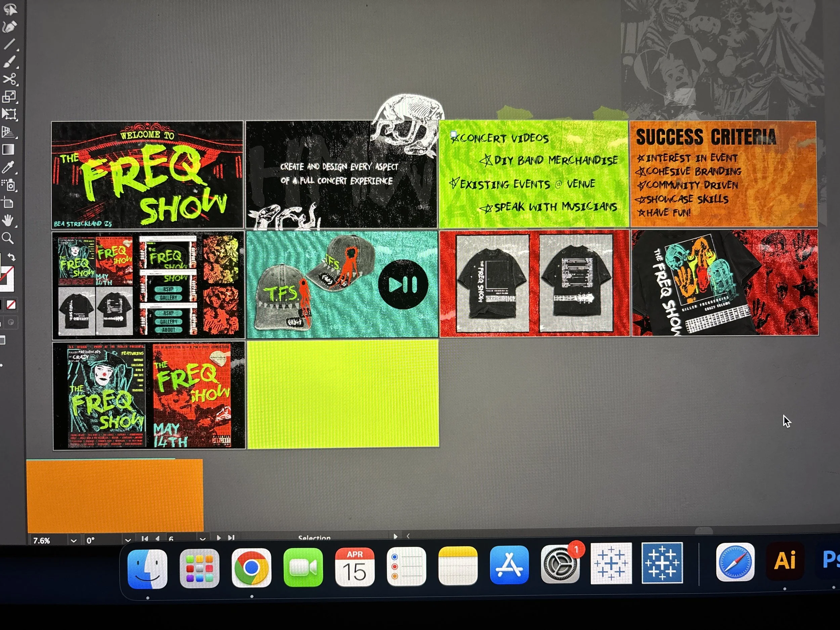Select the Eyedropper tool
The image size is (840, 630).
(8, 167)
